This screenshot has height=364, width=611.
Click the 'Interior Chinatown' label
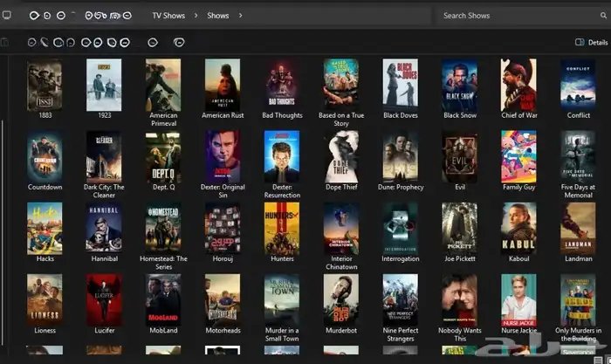coord(341,263)
